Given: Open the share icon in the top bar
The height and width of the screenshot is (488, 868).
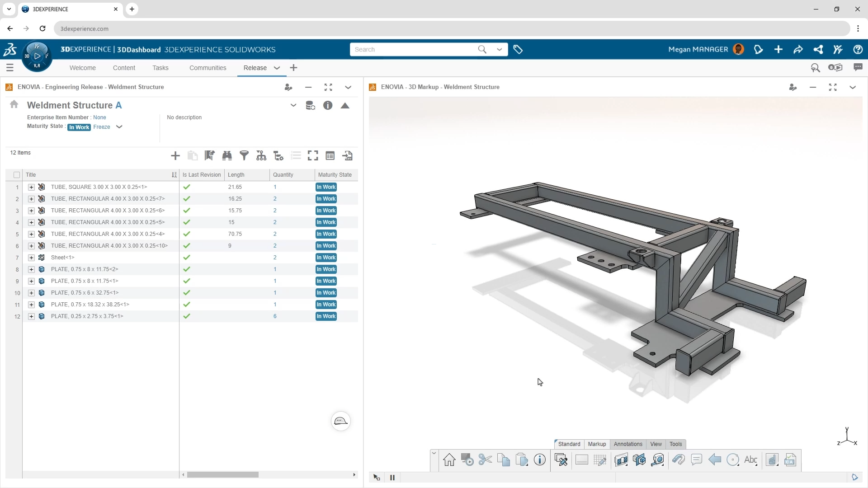Looking at the screenshot, I should [818, 50].
